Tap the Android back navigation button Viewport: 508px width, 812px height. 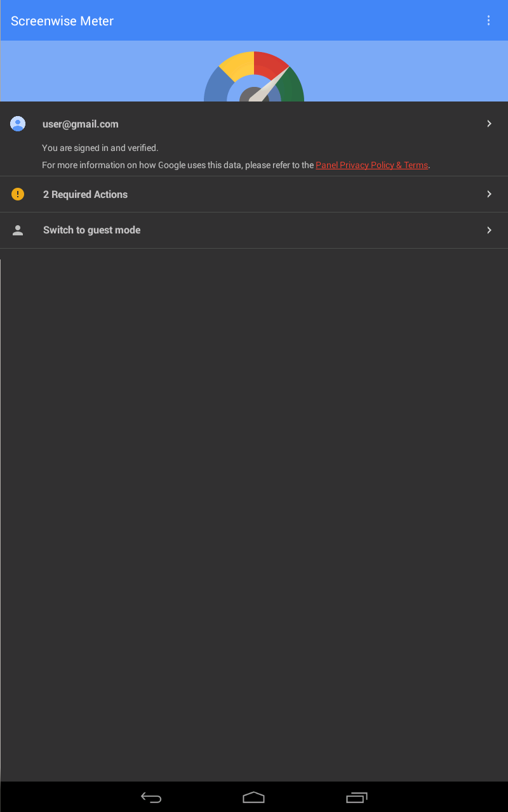151,797
